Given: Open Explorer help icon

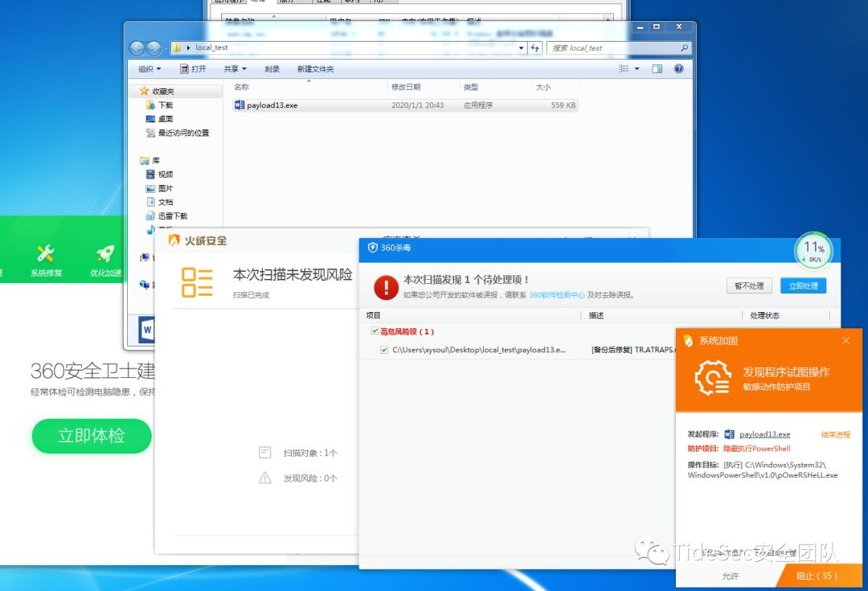Looking at the screenshot, I should tap(678, 68).
